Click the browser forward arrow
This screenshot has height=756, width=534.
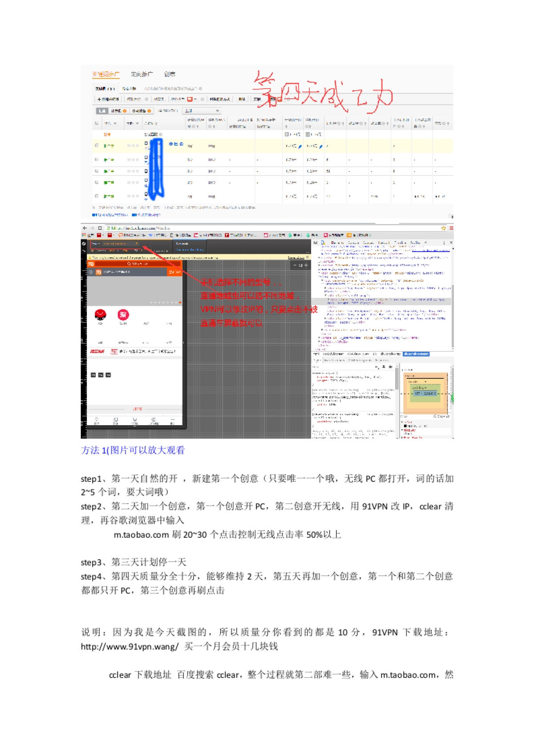[x=92, y=228]
